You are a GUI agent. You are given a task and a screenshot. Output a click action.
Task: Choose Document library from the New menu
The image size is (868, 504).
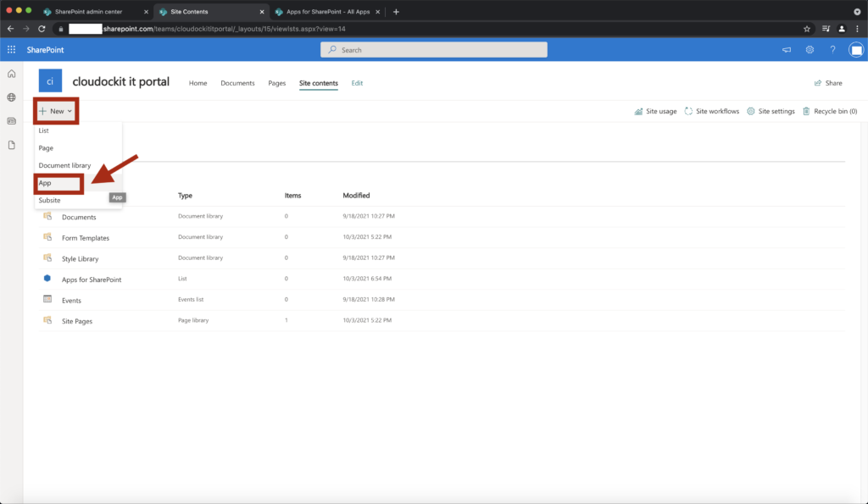pyautogui.click(x=64, y=165)
